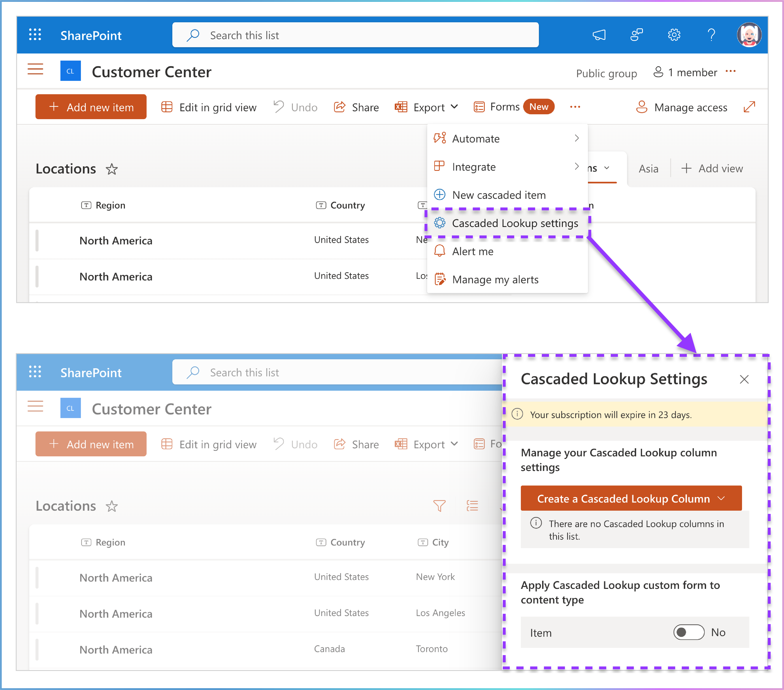The height and width of the screenshot is (690, 784).
Task: Click Customer Center site title in top window
Action: 151,72
